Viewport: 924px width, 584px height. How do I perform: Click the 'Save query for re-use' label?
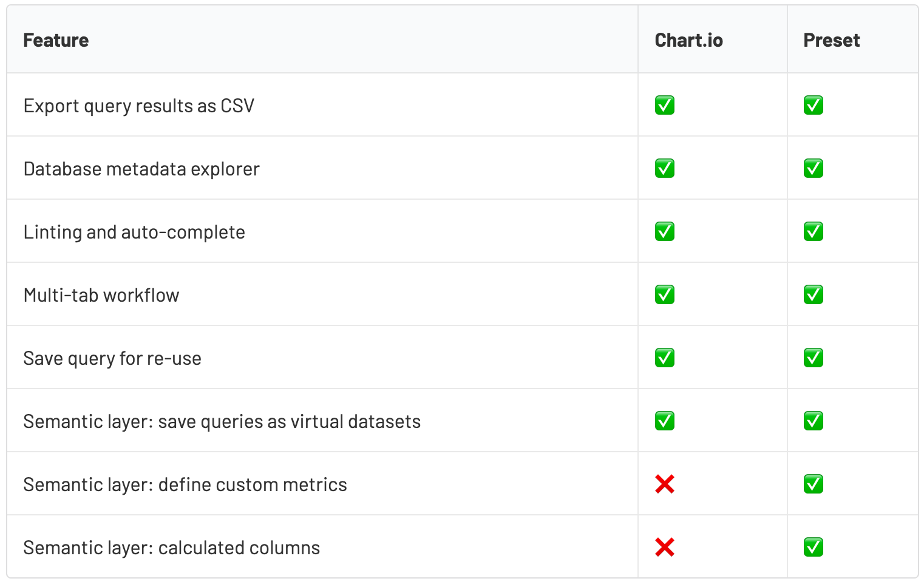112,358
